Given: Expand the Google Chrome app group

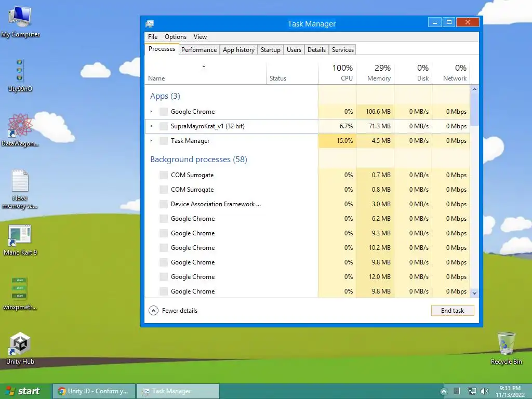Looking at the screenshot, I should 151,112.
